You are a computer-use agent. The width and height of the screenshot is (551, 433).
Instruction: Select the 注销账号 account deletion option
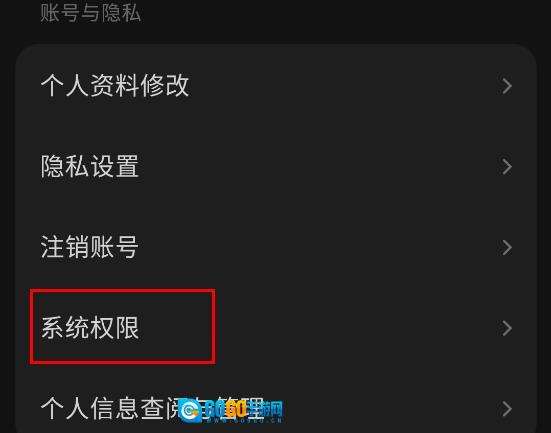pos(276,247)
